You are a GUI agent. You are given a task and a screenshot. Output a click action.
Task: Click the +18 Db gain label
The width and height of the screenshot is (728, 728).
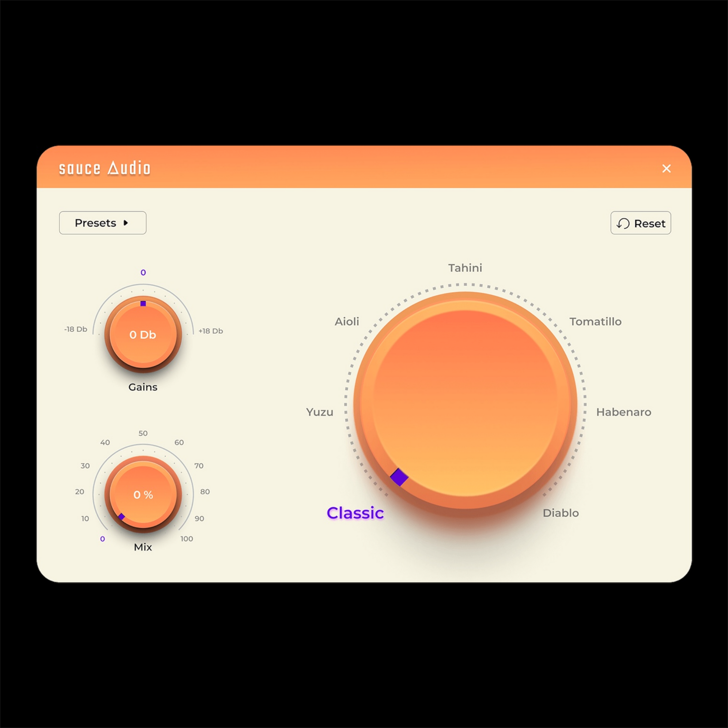point(211,331)
